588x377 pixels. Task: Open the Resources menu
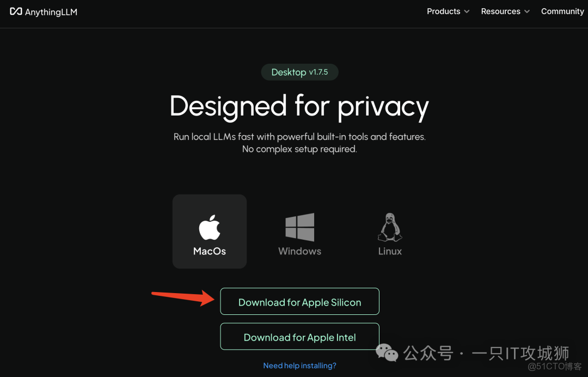[x=500, y=11]
